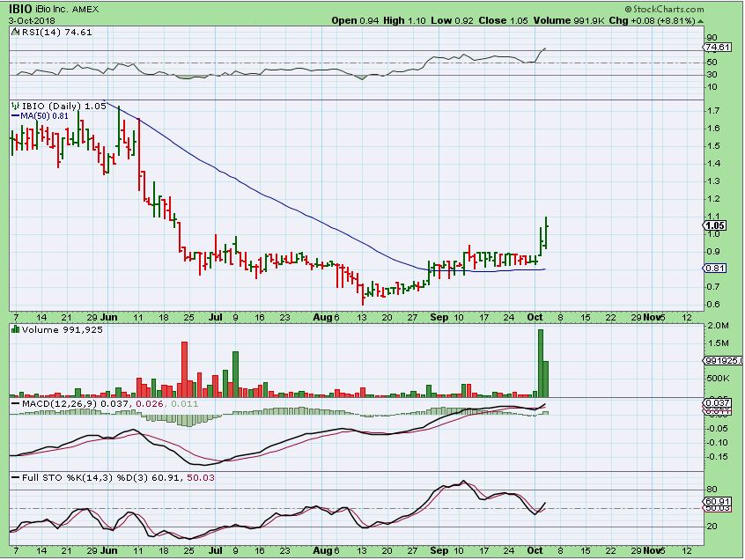Select the 0.81 moving average price tag
This screenshot has width=745, height=560.
click(715, 268)
